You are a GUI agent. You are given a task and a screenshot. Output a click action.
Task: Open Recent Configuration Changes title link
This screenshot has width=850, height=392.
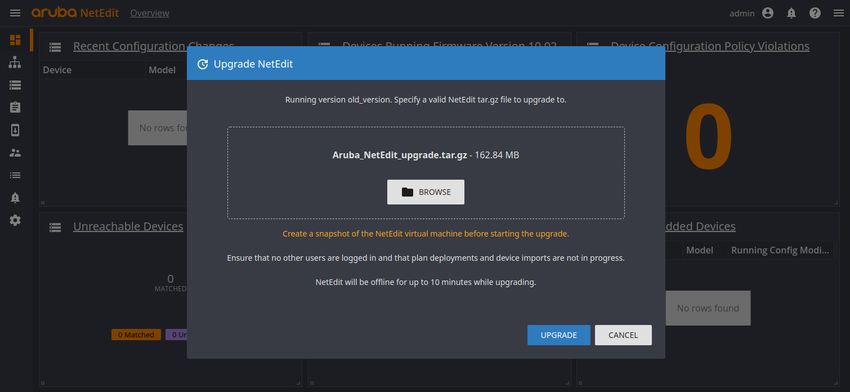pos(153,46)
